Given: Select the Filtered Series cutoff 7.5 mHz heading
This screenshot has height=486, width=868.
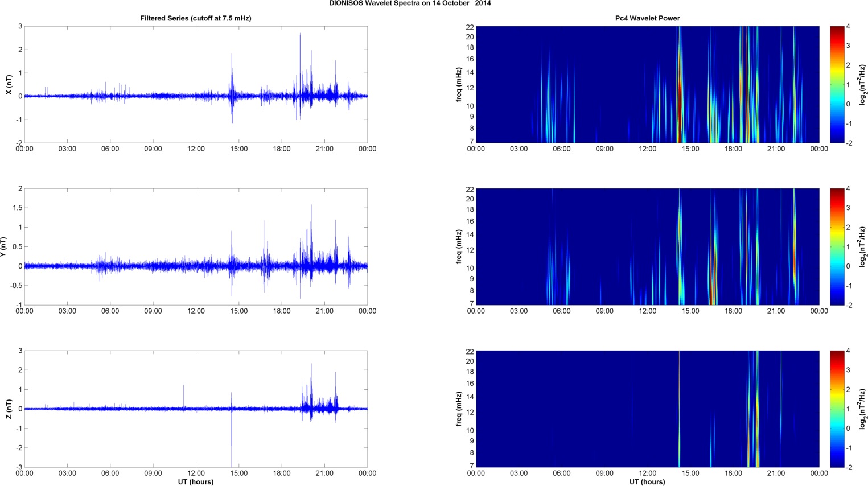Looking at the screenshot, I should pos(196,18).
